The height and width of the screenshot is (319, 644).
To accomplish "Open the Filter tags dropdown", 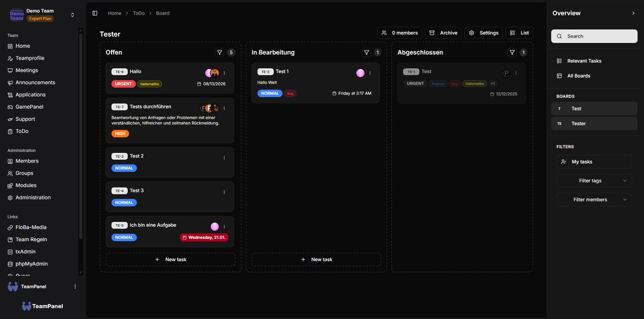I will (594, 181).
